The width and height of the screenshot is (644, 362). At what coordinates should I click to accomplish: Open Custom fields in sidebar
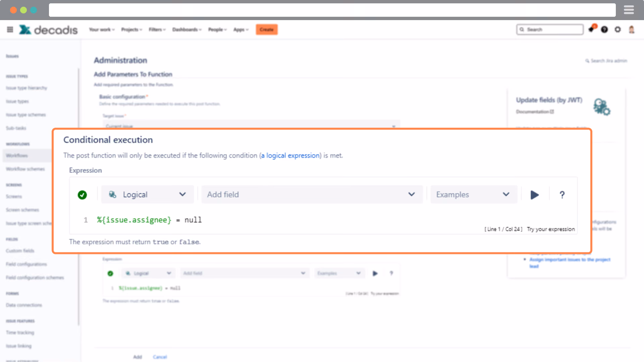coord(20,251)
